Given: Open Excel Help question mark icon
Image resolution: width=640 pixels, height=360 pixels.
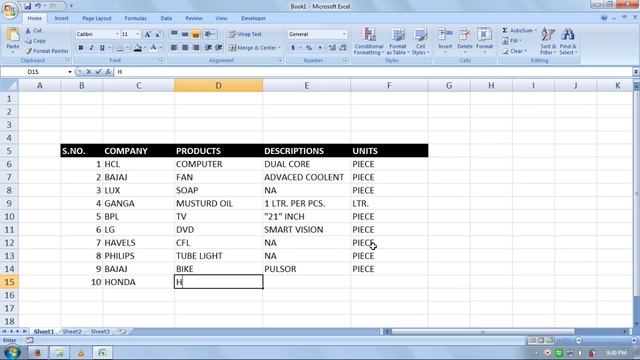Looking at the screenshot, I should pos(604,18).
